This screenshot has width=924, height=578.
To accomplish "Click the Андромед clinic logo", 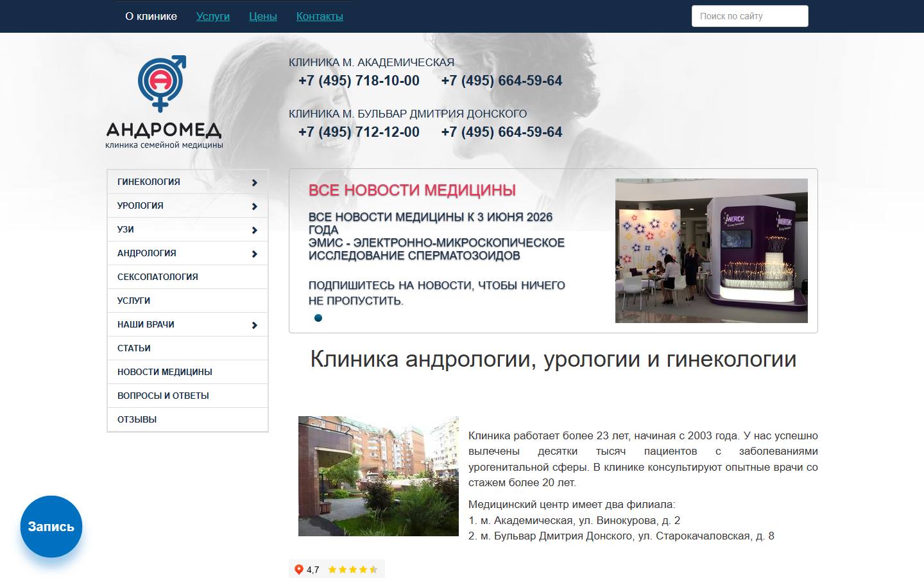I will tap(164, 101).
